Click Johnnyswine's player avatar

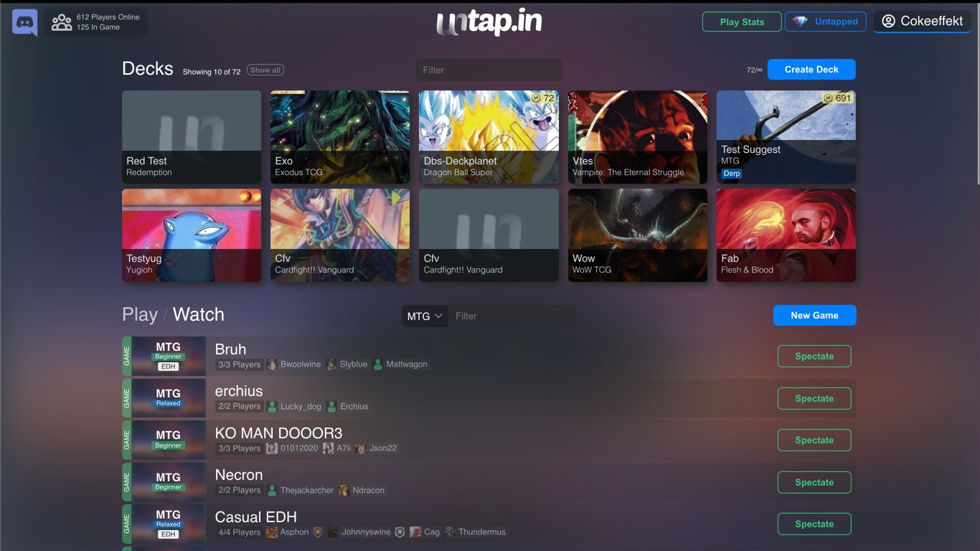tap(333, 532)
